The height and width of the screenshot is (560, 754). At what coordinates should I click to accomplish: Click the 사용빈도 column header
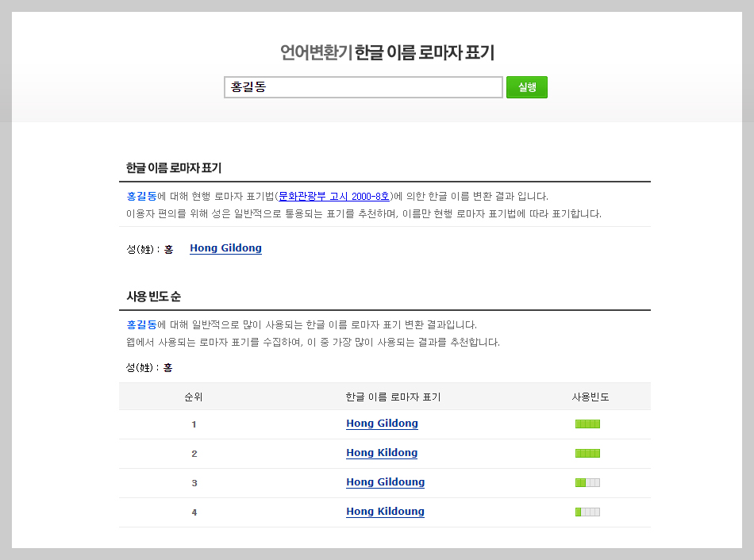click(x=590, y=397)
